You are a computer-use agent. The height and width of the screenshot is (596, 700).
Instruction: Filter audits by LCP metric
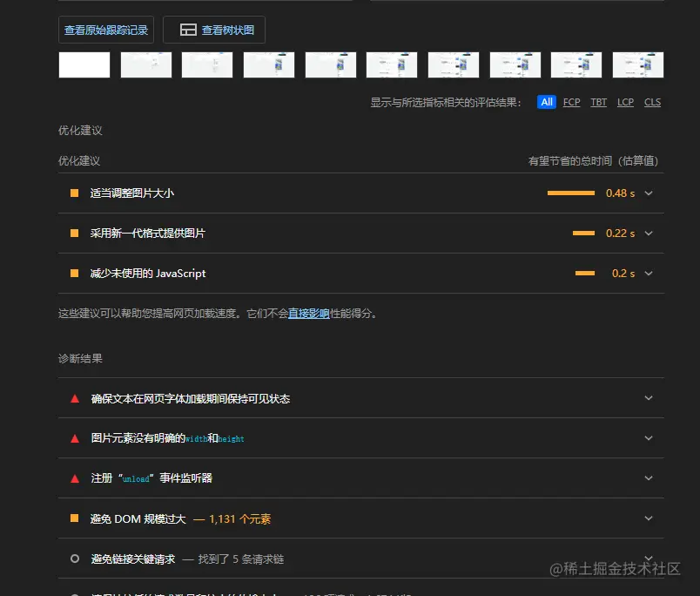625,102
